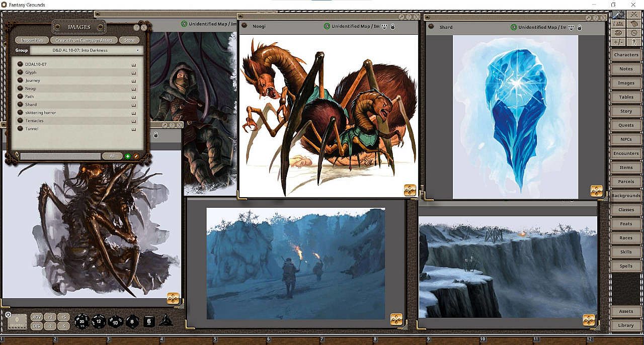Toggle the lock icon on Shard window
Screen dimensions: 644x345
[x=580, y=27]
